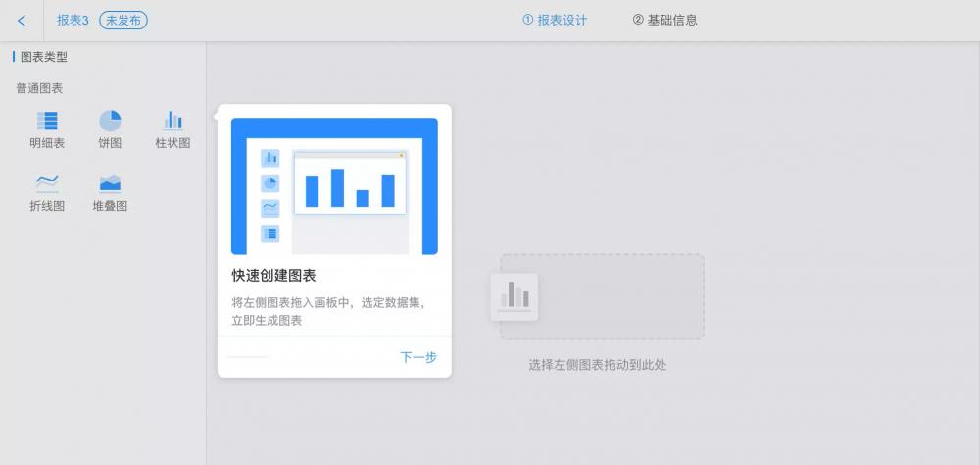Select the 明细表 detail table chart icon
This screenshot has height=465, width=980.
[47, 122]
